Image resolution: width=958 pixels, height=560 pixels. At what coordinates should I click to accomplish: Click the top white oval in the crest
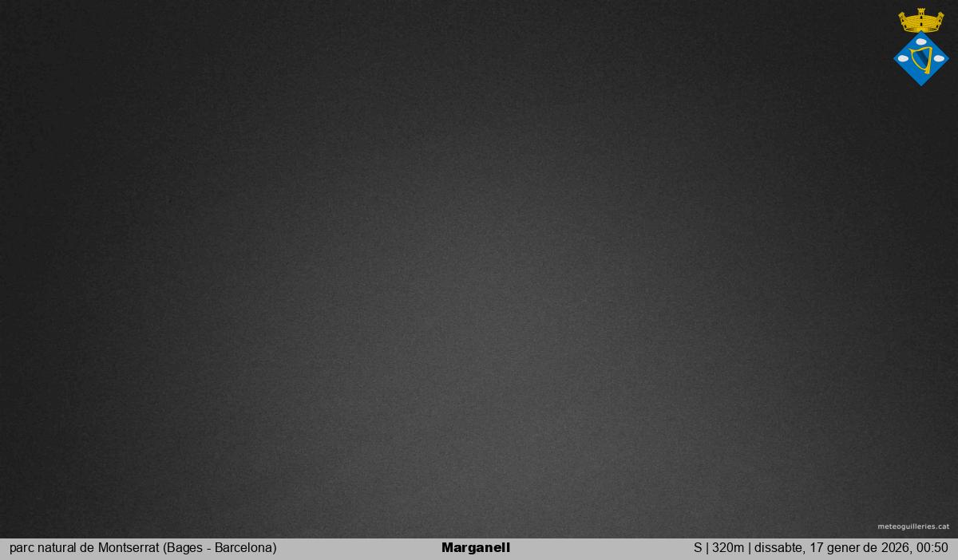coord(921,41)
